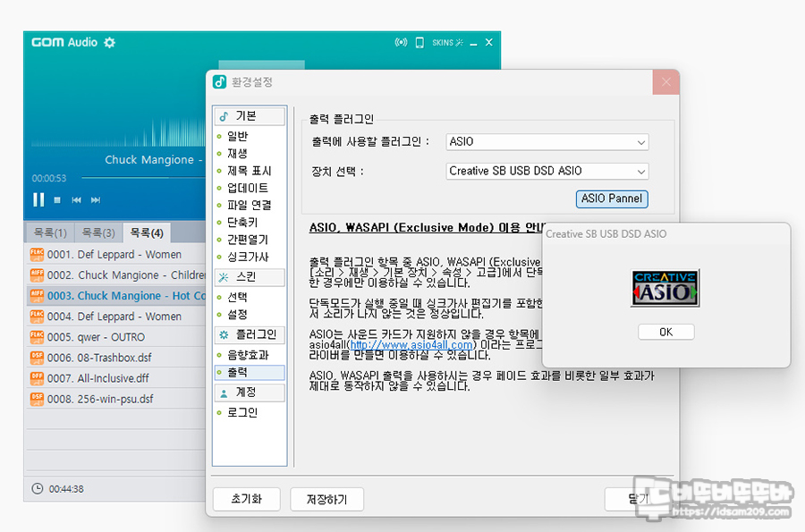Open 싱크가사 settings page
Image resolution: width=805 pixels, height=532 pixels.
[248, 257]
